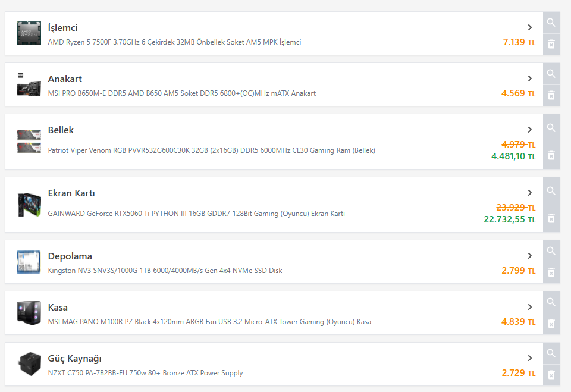
Task: Select the Depolama category heading
Action: (x=70, y=256)
